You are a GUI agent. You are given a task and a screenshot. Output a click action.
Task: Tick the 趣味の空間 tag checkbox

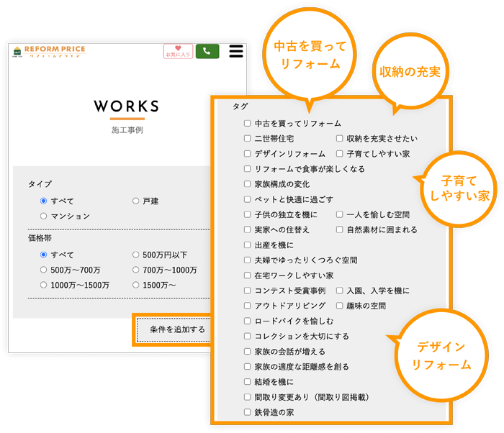[x=339, y=306]
